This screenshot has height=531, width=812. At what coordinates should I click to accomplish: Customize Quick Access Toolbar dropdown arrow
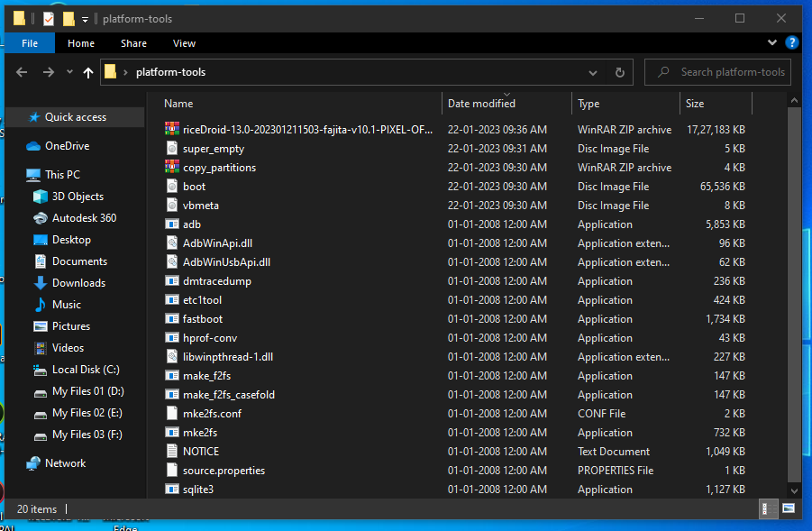click(x=85, y=19)
